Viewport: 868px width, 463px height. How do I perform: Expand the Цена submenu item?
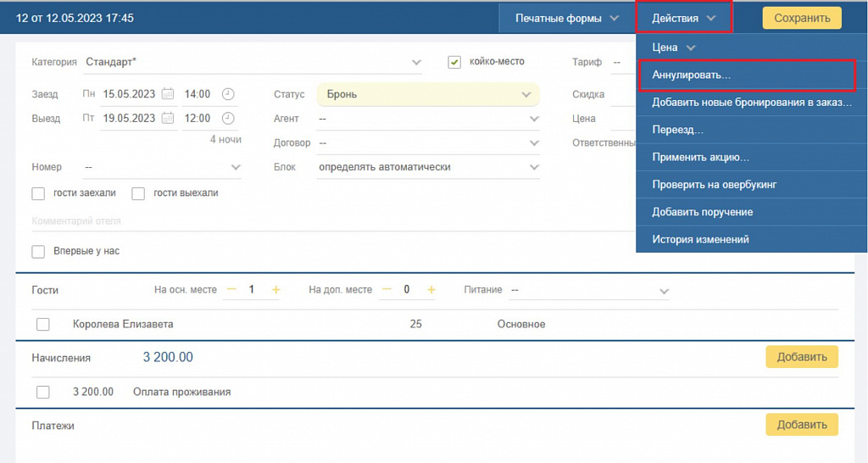[x=752, y=47]
